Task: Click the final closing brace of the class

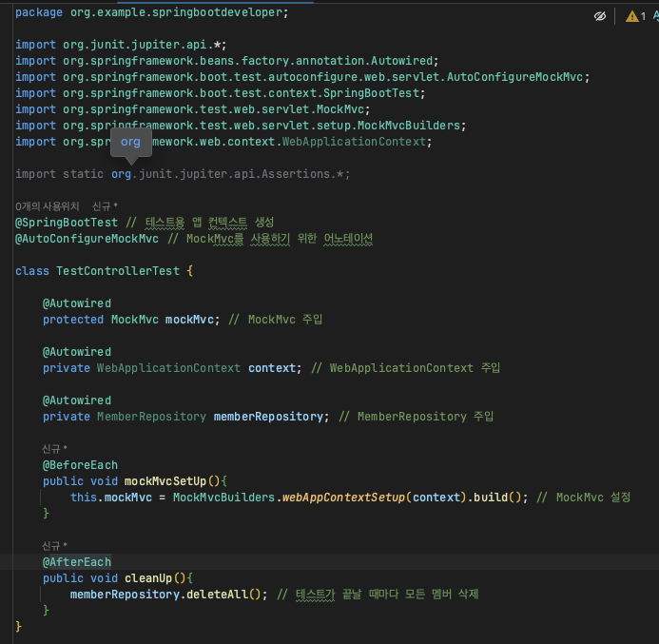Action: tap(18, 627)
